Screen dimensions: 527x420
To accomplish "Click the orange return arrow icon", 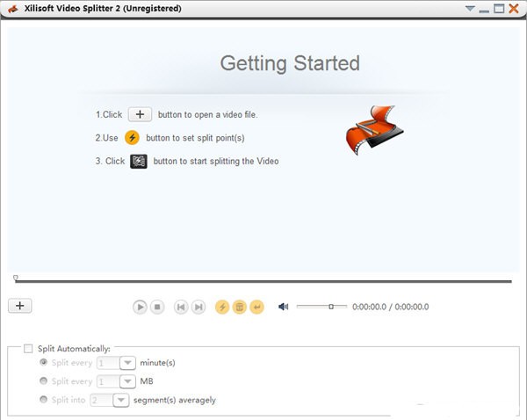I will point(256,307).
